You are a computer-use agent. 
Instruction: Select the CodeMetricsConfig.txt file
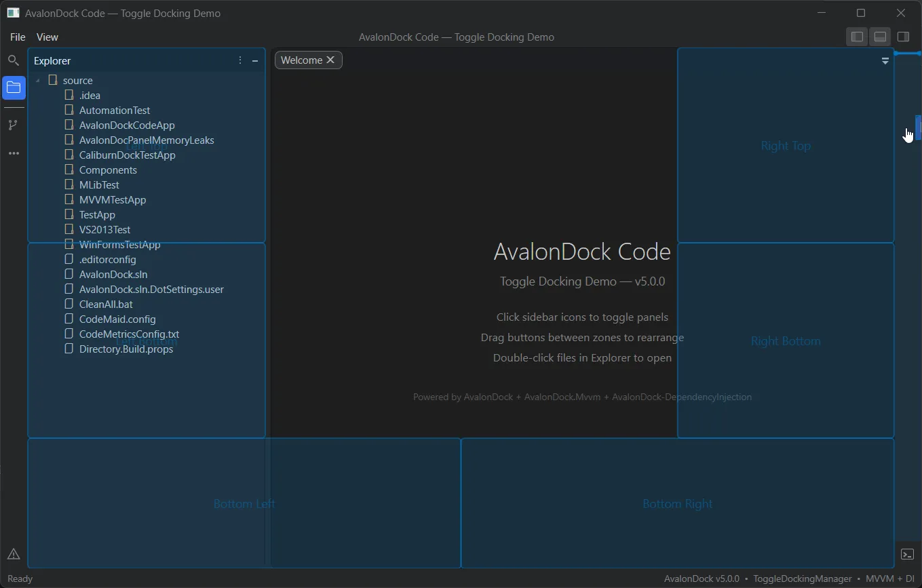129,334
